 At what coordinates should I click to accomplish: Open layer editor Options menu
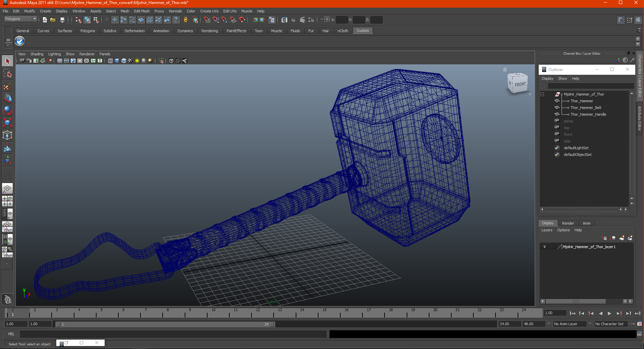563,230
